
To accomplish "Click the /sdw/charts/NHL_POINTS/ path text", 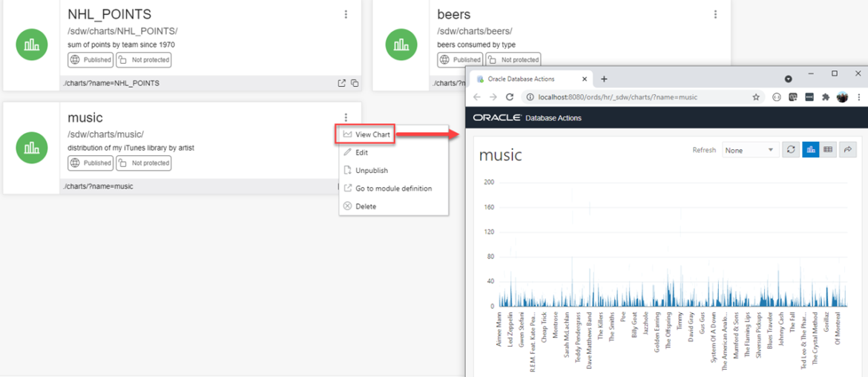I will 122,31.
